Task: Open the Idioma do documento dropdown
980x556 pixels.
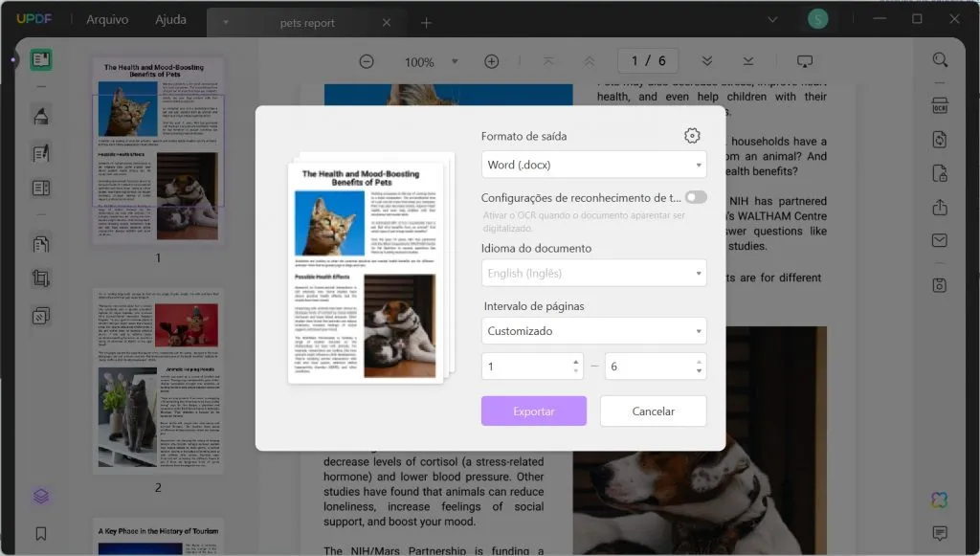Action: [593, 273]
